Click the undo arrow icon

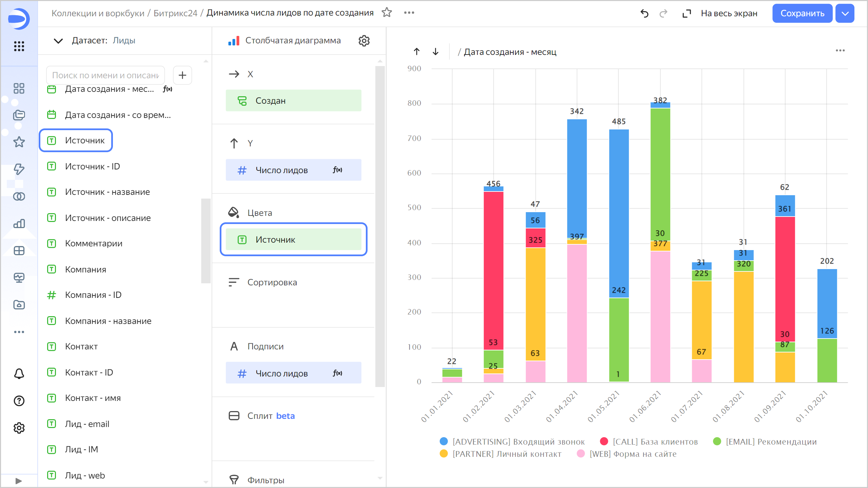tap(644, 14)
